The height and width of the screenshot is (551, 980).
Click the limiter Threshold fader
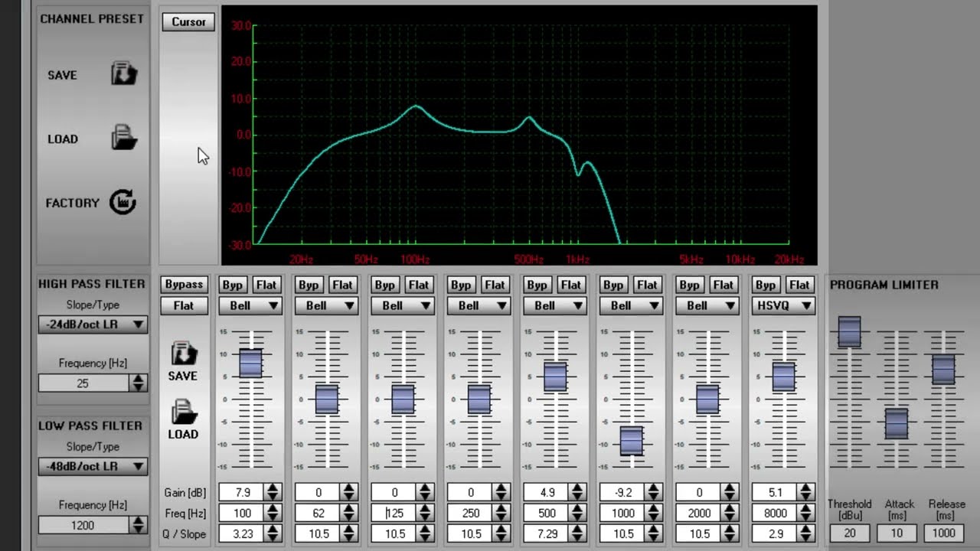(849, 331)
